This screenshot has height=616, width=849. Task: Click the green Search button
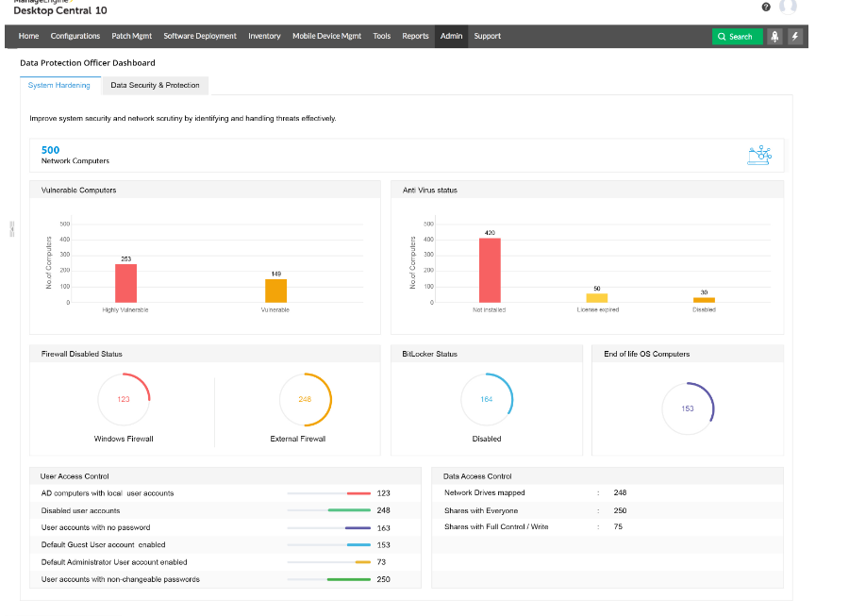pyautogui.click(x=737, y=36)
